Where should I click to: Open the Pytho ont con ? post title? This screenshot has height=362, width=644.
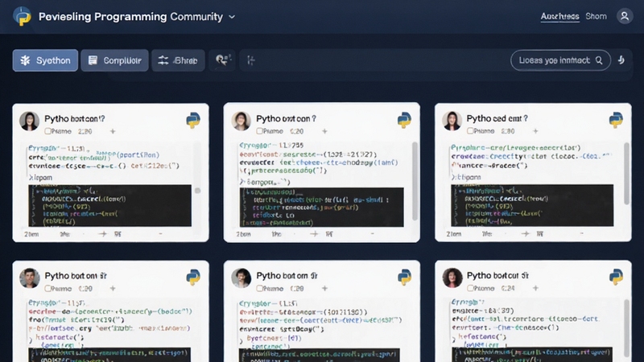point(287,118)
